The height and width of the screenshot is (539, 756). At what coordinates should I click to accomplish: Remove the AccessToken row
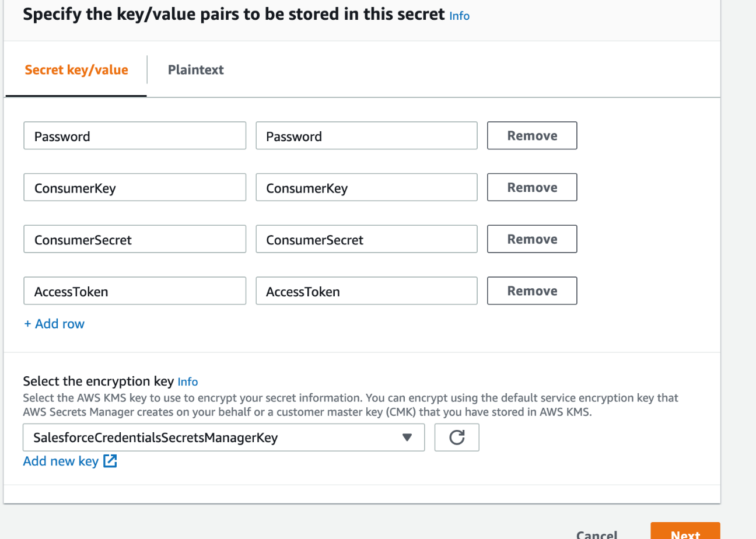[532, 290]
